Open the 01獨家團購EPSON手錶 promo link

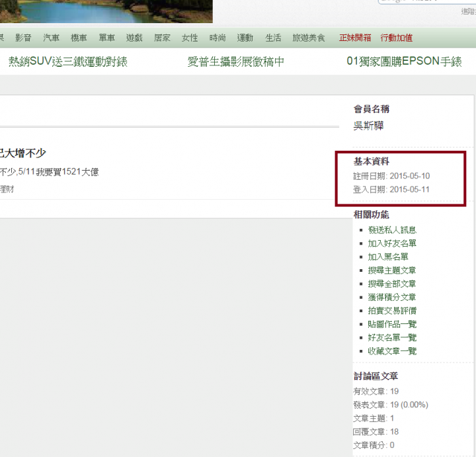[x=404, y=62]
